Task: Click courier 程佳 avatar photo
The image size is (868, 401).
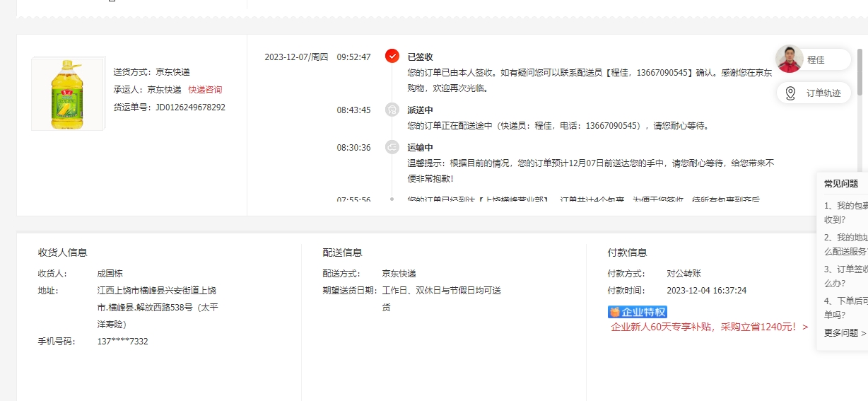Action: click(790, 59)
